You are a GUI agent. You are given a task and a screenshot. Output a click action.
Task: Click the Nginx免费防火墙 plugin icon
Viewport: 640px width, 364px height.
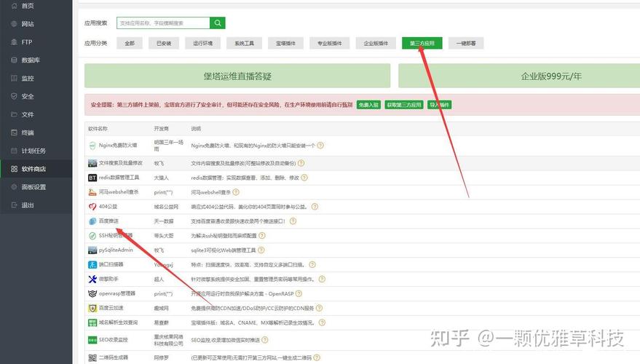(92, 146)
